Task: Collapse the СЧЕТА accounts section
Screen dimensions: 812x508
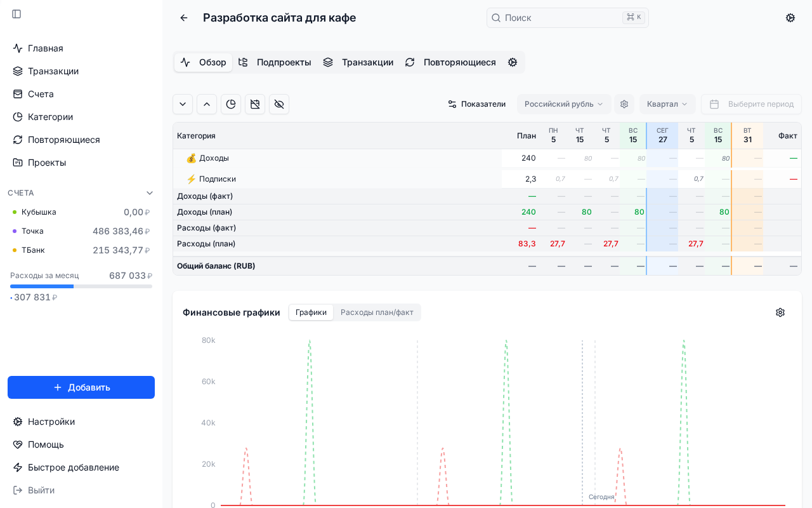Action: click(150, 193)
